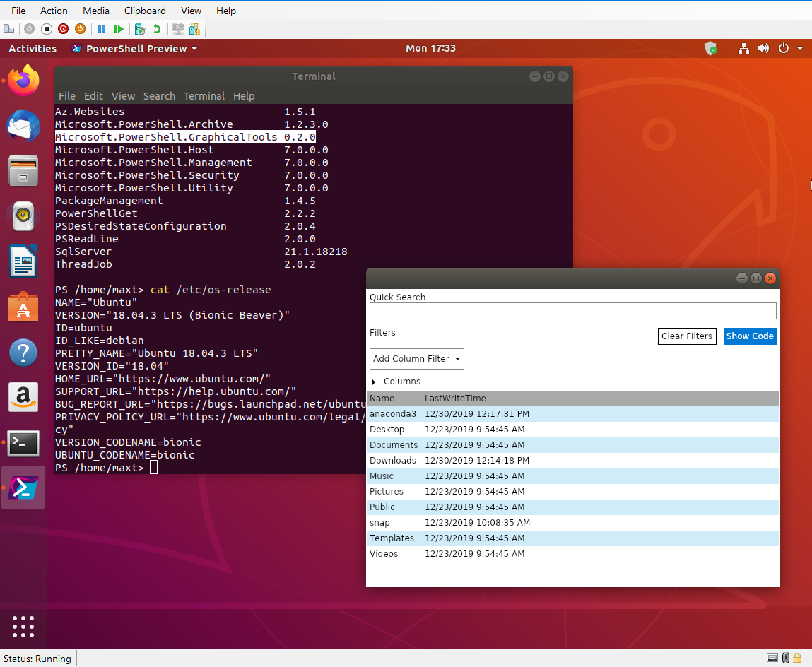Image resolution: width=812 pixels, height=667 pixels.
Task: Select the Documents row in the grid
Action: pyautogui.click(x=572, y=445)
